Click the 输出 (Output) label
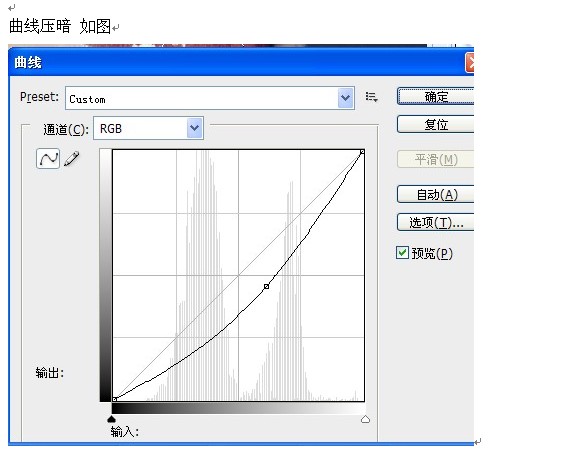Image resolution: width=581 pixels, height=453 pixels. tap(50, 373)
